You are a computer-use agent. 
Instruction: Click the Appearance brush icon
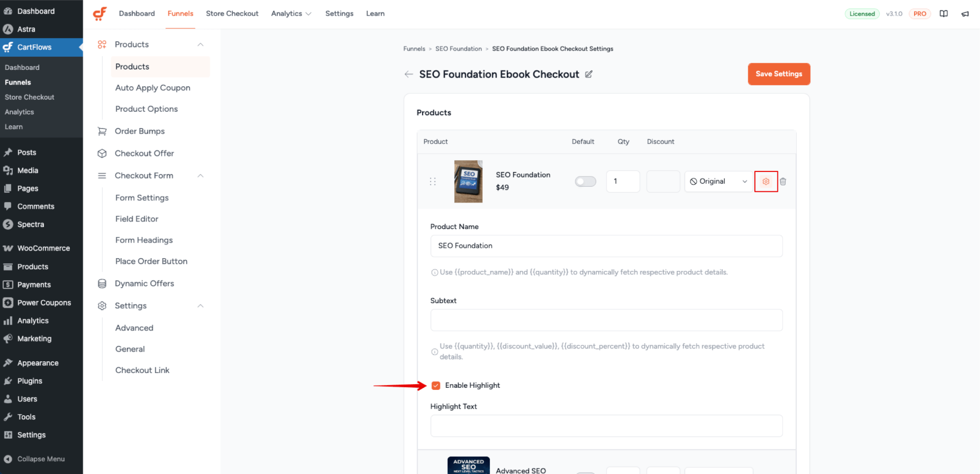click(8, 363)
